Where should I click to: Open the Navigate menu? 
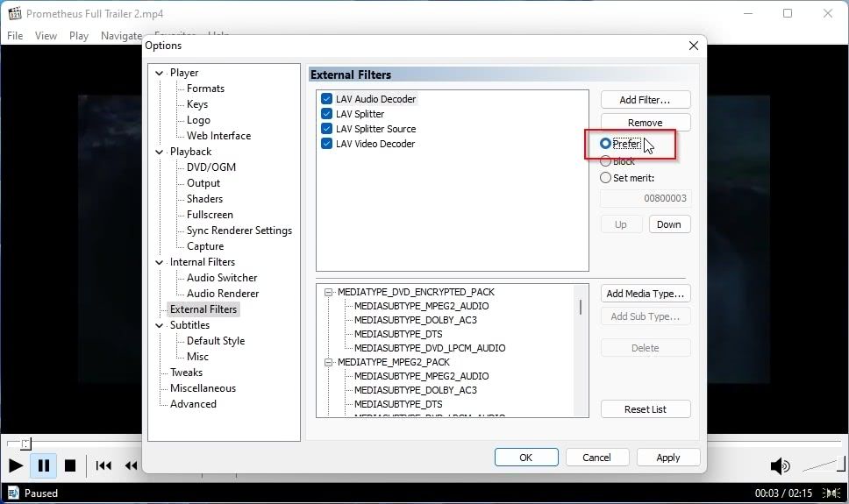point(121,36)
